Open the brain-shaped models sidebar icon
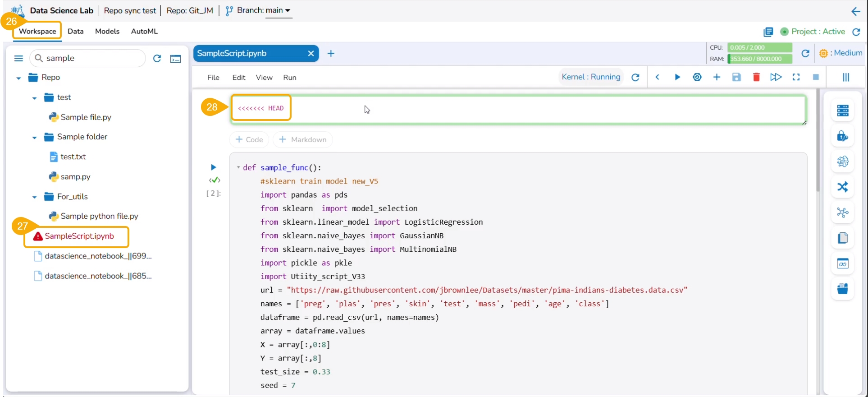 [842, 162]
